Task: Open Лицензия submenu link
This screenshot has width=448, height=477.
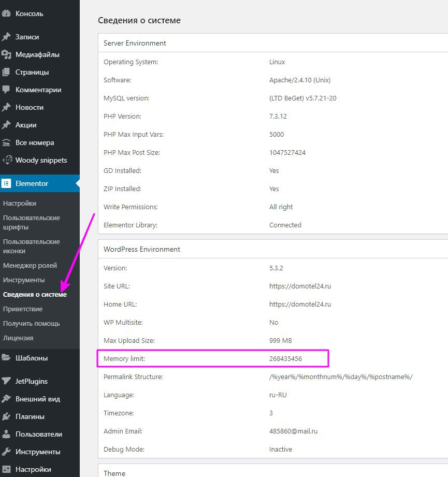Action: (18, 338)
